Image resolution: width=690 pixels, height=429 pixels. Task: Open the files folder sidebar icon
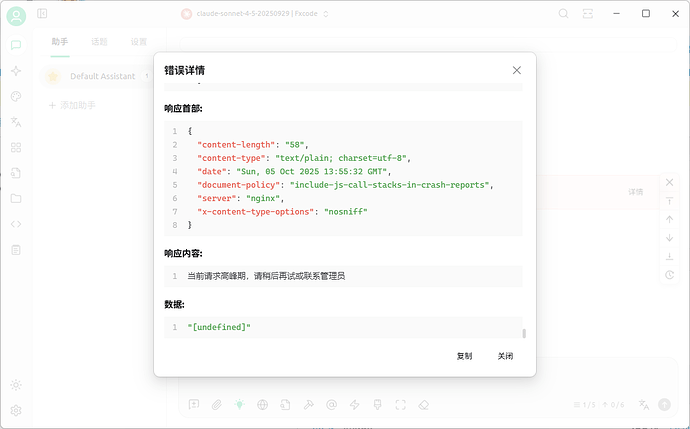point(16,198)
